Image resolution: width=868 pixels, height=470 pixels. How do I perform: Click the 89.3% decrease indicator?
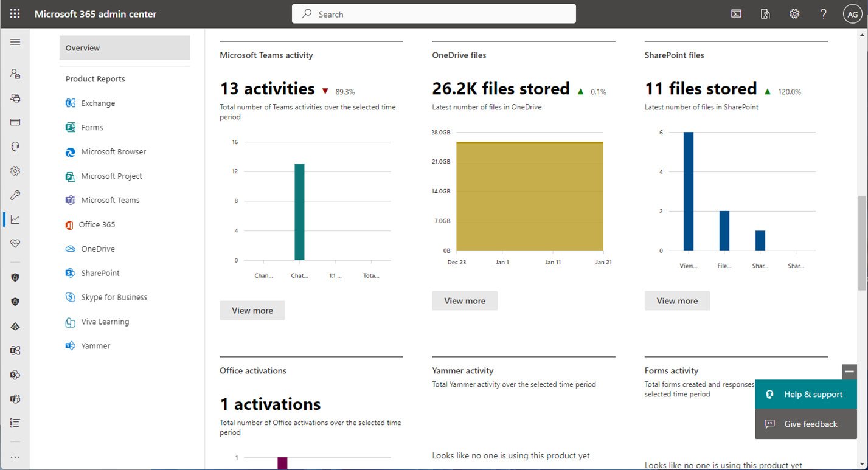coord(338,92)
